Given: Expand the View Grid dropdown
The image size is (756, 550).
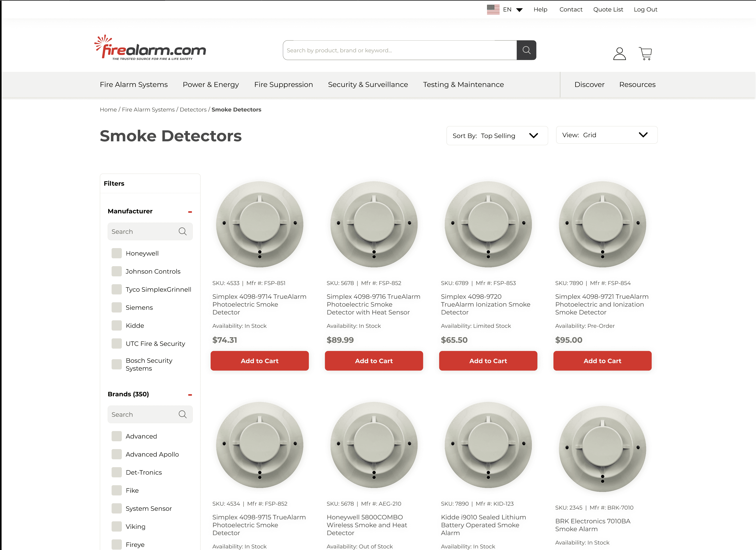Looking at the screenshot, I should [606, 135].
